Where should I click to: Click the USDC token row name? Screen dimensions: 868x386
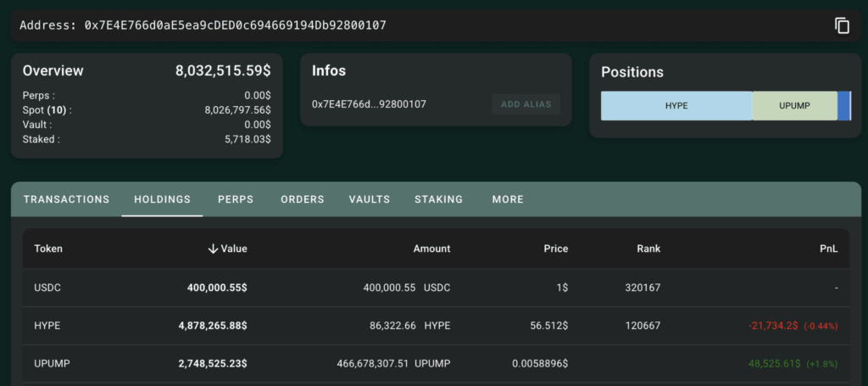click(47, 288)
